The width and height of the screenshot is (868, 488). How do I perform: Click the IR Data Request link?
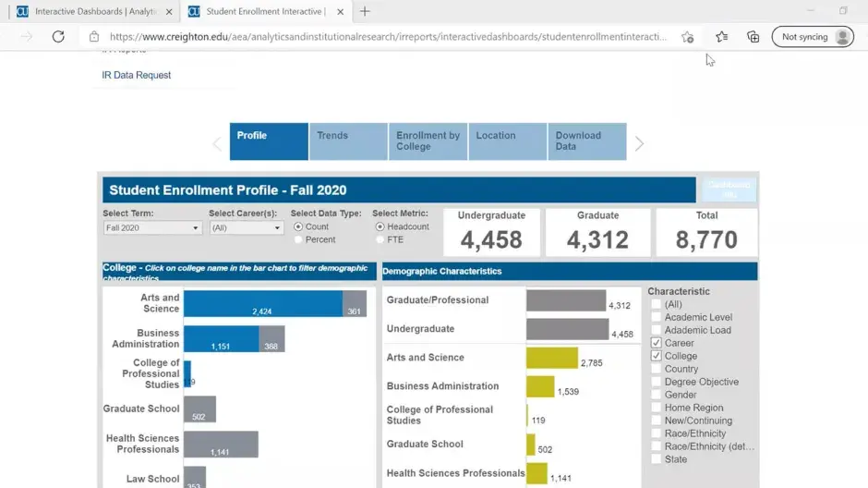point(137,75)
